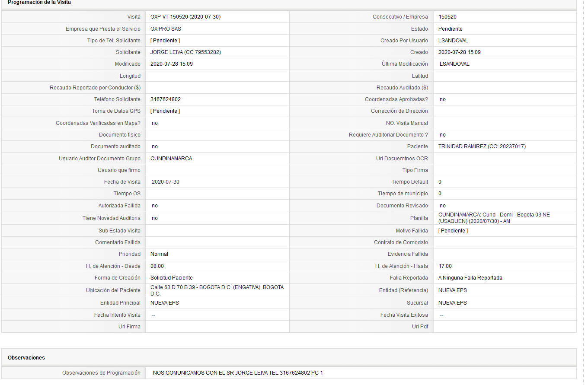Click the "Tipo Firma" label
Screen dimensions: 588x385
415,170
